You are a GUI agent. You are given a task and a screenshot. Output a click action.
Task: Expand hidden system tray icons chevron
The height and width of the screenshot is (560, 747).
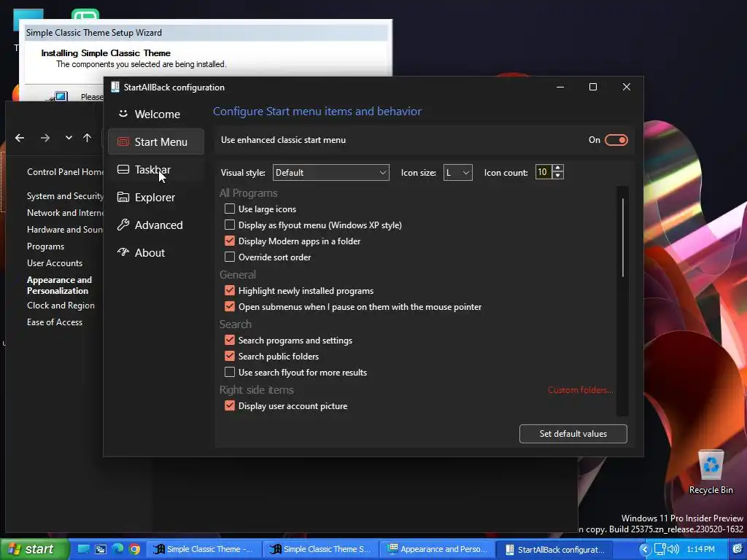click(x=644, y=549)
